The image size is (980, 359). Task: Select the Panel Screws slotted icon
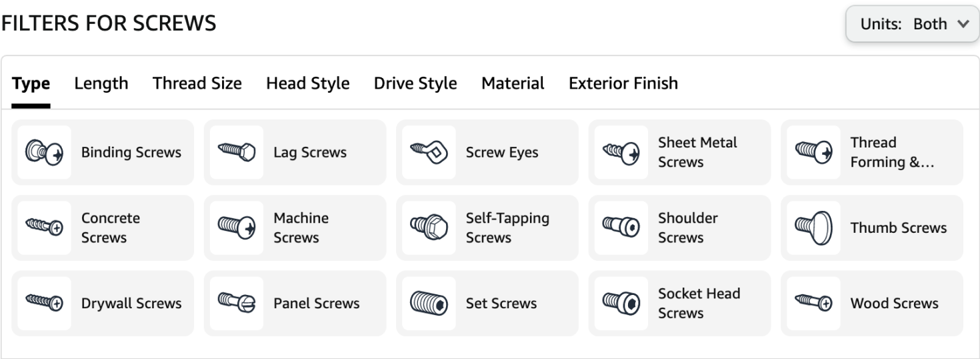(x=237, y=303)
